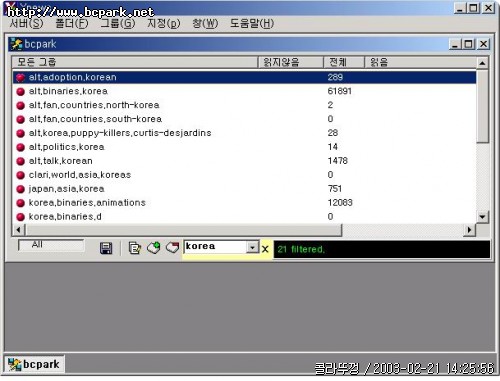Click the 751 total count cell
This screenshot has width=500, height=381.
pyautogui.click(x=335, y=189)
